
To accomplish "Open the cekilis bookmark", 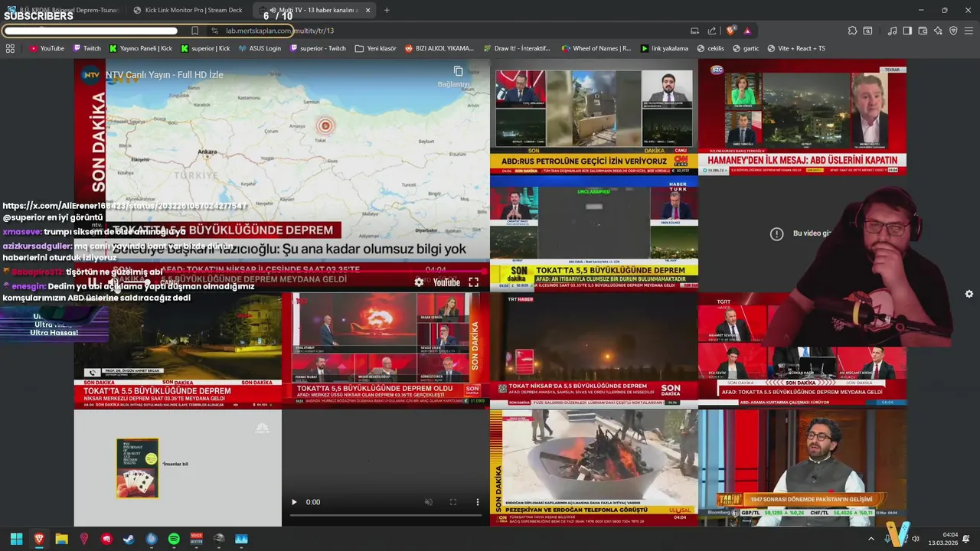I will click(710, 48).
